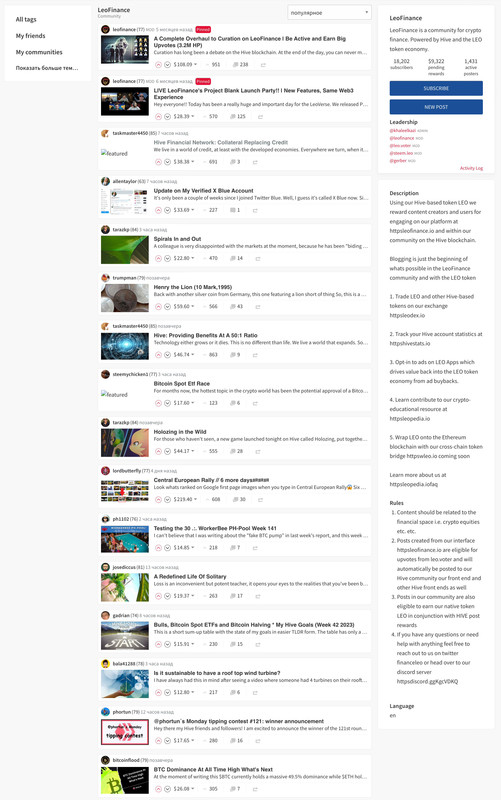The height and width of the screenshot is (800, 501).
Task: Open taskmaster4450 avatar on Hive Financial Network post
Action: click(x=105, y=133)
